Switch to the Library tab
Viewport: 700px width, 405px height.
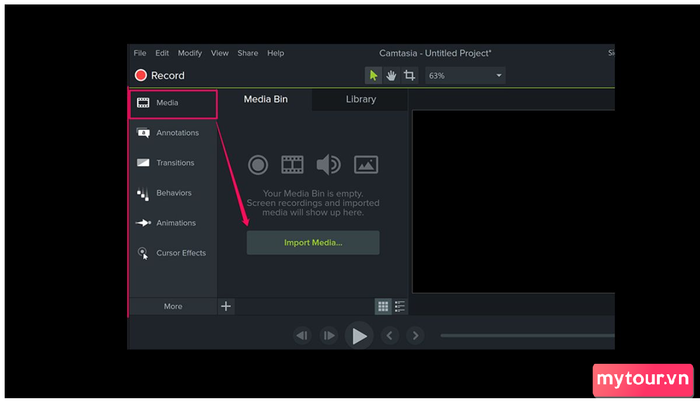point(361,100)
